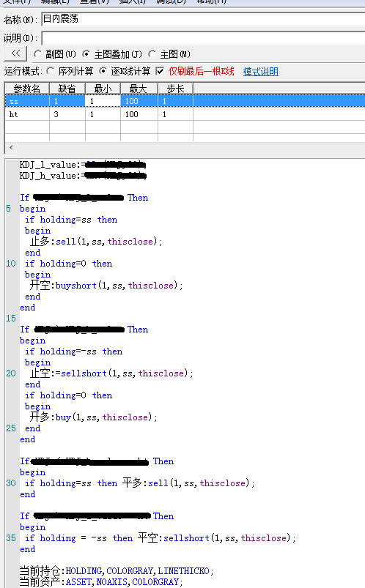Click the 止多 sell code line
The width and height of the screenshot is (365, 588).
[x=96, y=241]
